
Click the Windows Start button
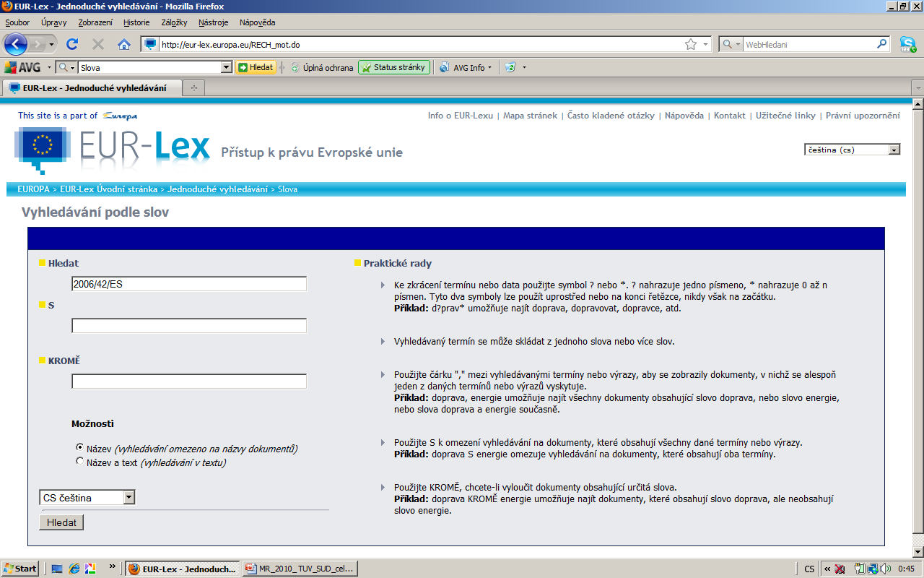coord(20,569)
